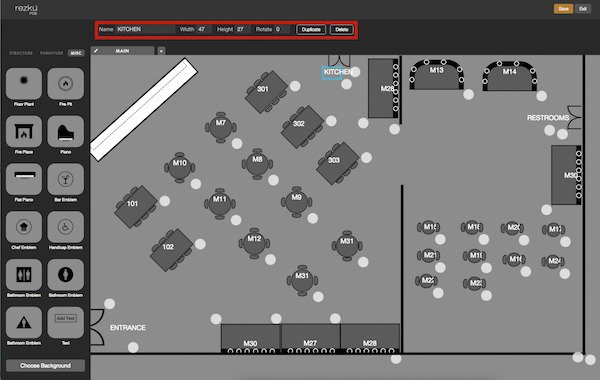Viewport: 600px width, 380px height.
Task: Add the Bar Emblem cocktail icon
Action: pyautogui.click(x=65, y=179)
